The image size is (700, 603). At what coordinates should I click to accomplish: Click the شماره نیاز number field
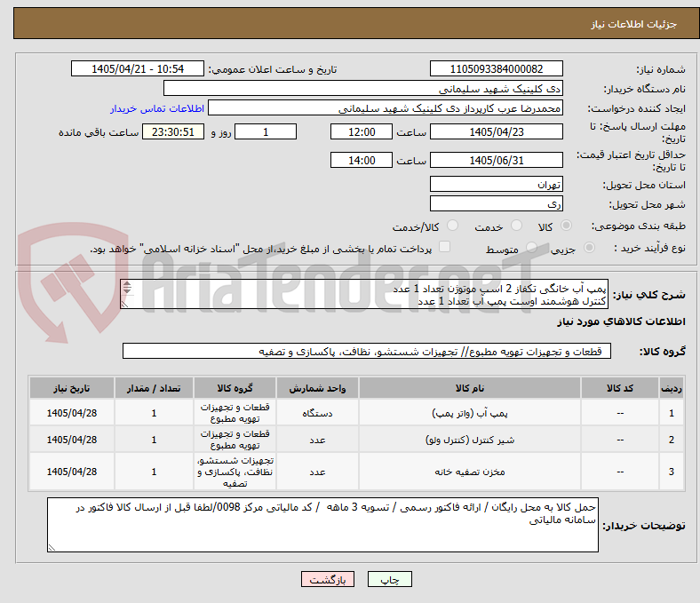click(x=496, y=68)
